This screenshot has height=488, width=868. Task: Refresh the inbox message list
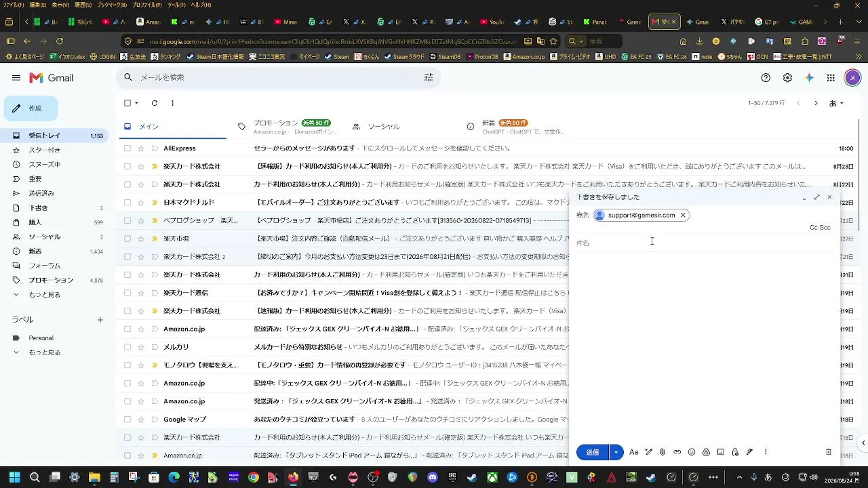coord(155,103)
